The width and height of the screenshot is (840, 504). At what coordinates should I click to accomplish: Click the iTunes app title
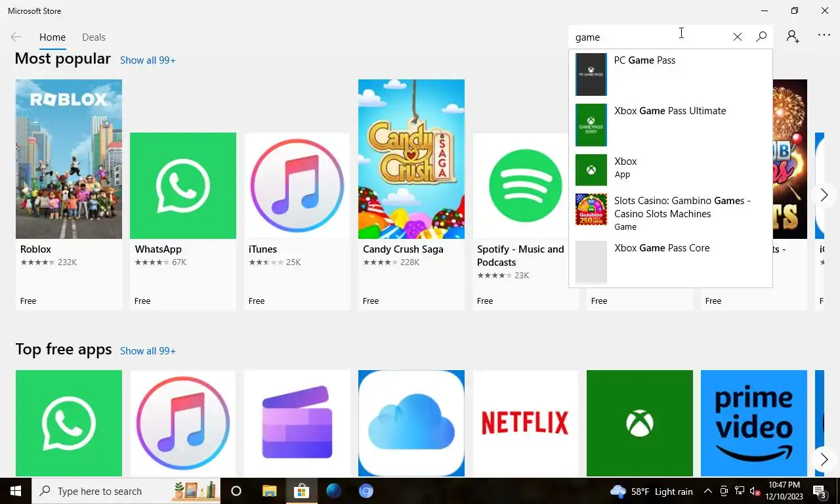[262, 249]
